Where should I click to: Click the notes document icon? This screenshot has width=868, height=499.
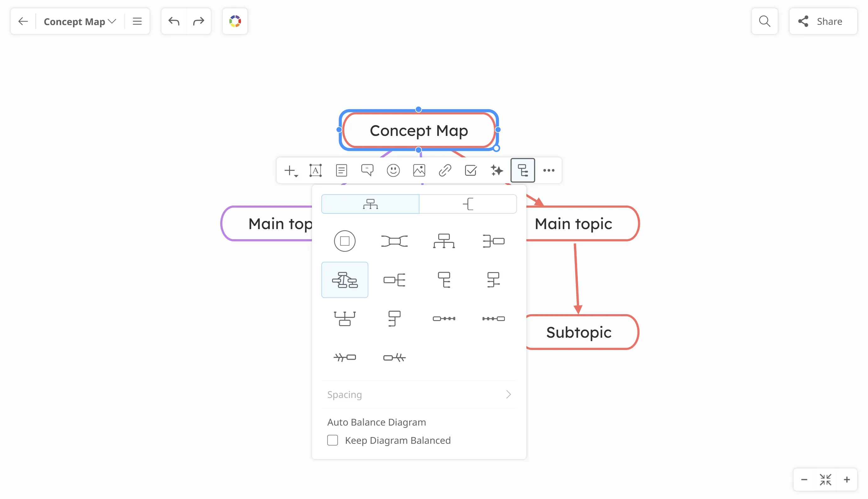341,170
